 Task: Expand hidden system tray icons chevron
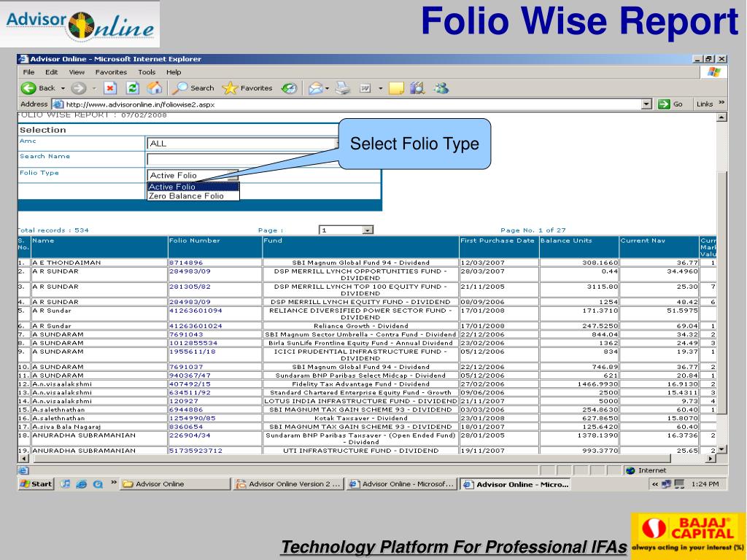[x=655, y=484]
